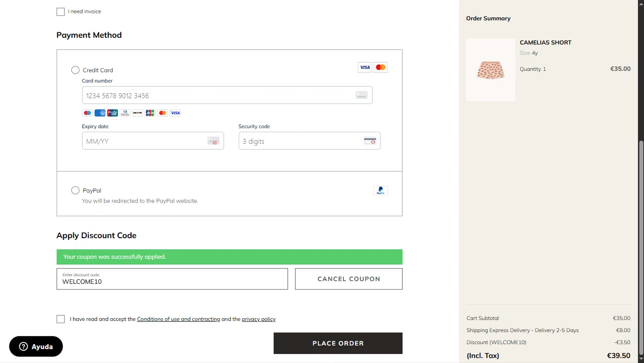Click the CVV card icon in security code field
Screen dimensions: 644x363
pos(370,141)
